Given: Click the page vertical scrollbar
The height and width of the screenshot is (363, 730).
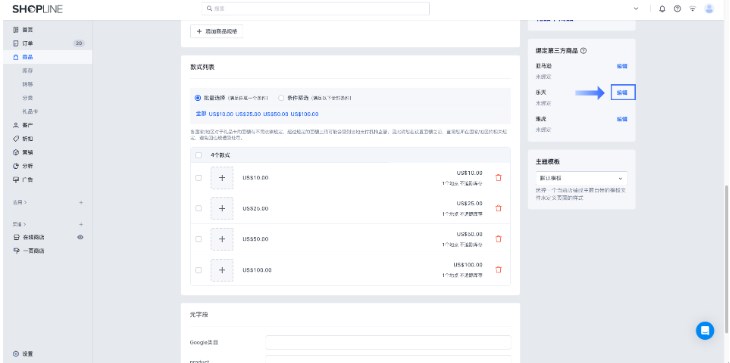Looking at the screenshot, I should pos(727,259).
